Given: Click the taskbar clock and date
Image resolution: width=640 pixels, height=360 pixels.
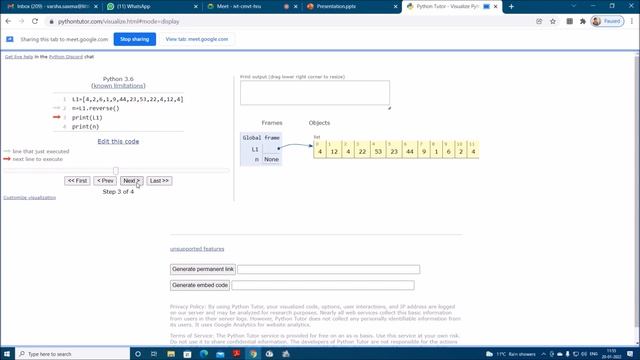Looking at the screenshot, I should coord(611,354).
